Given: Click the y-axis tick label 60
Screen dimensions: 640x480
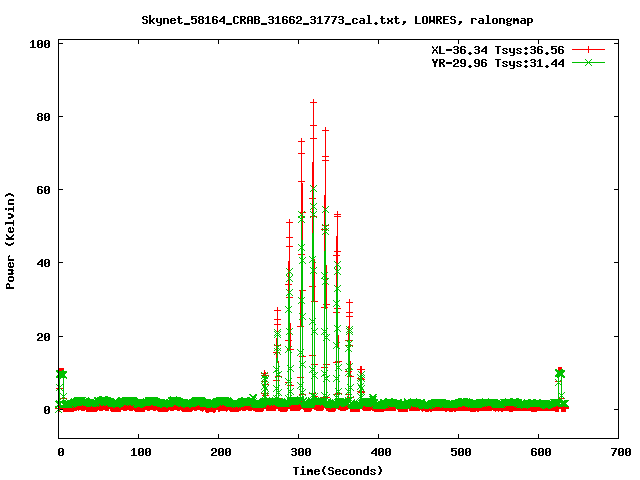Looking at the screenshot, I should [x=43, y=190].
